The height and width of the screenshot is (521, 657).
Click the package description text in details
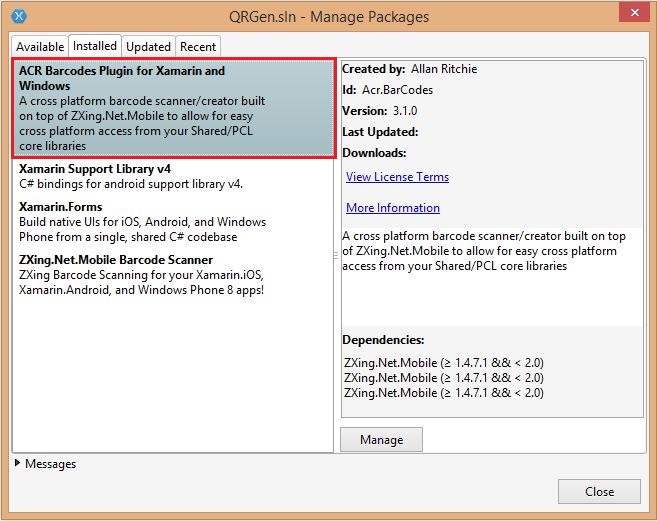click(490, 251)
